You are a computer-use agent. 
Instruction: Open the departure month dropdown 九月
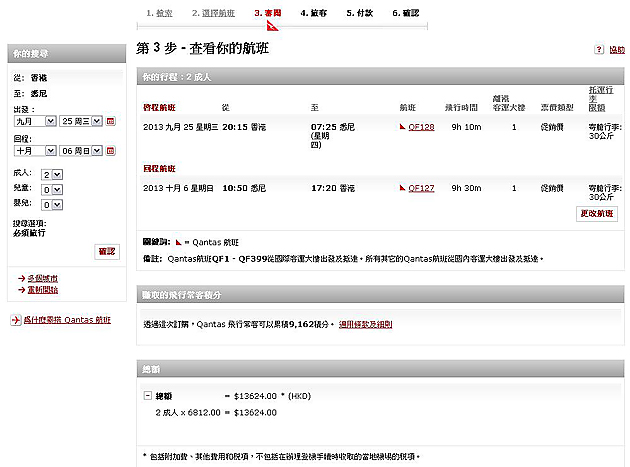35,121
